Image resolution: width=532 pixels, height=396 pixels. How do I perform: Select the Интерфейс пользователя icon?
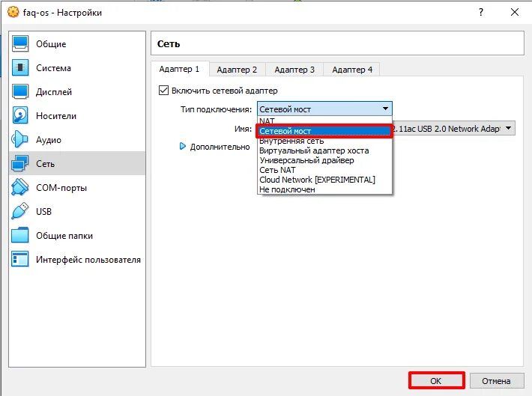point(20,259)
